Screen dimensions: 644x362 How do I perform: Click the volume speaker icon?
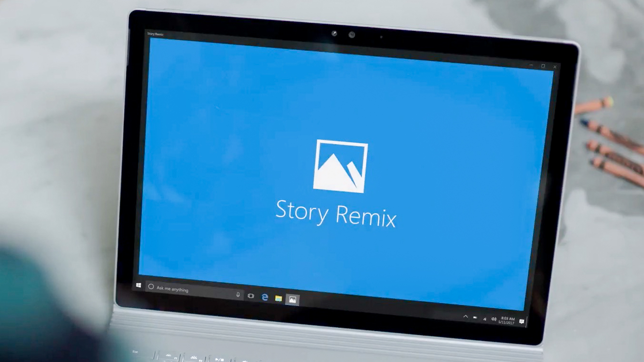pyautogui.click(x=494, y=319)
